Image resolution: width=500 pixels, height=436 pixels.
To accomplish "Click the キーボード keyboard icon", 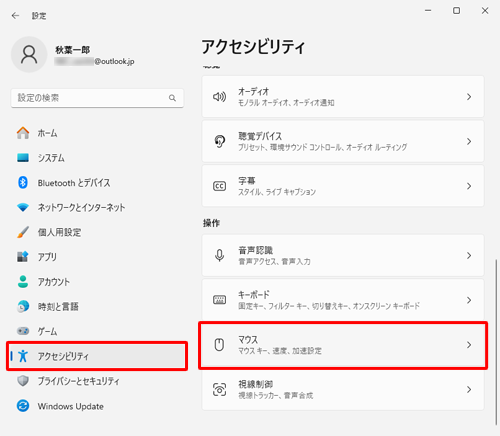I will click(219, 300).
